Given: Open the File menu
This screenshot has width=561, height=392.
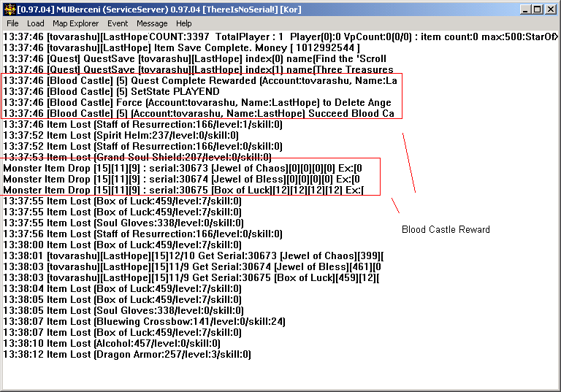Looking at the screenshot, I should coord(13,24).
